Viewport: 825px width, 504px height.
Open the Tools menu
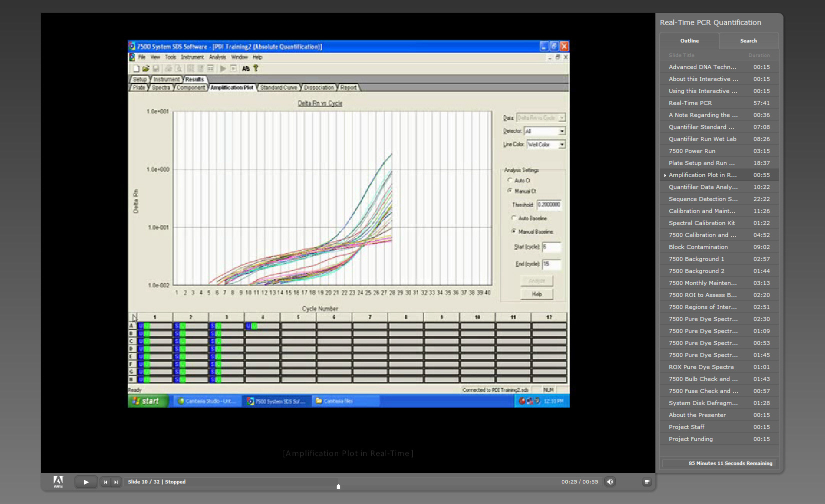tap(171, 57)
